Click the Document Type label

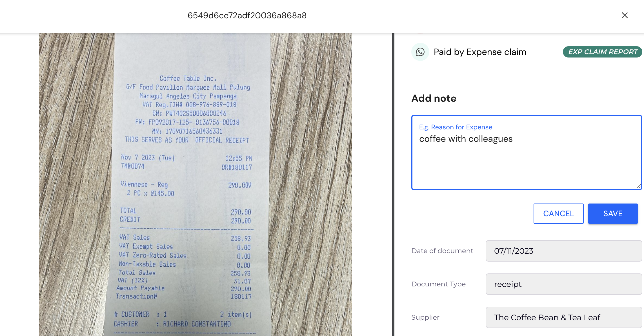click(438, 284)
